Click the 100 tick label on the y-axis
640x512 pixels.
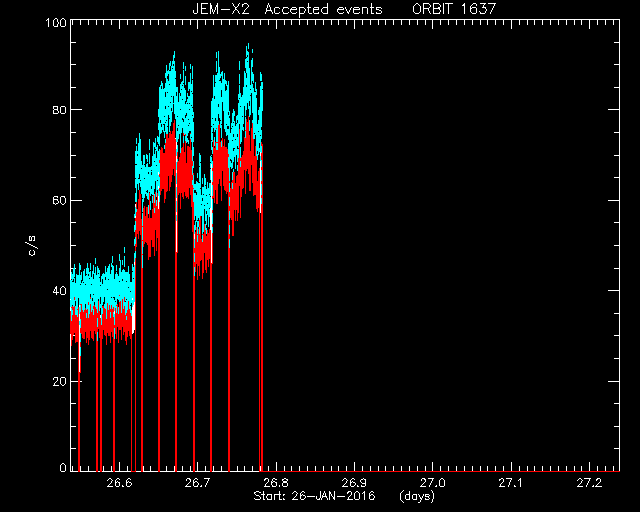56,22
